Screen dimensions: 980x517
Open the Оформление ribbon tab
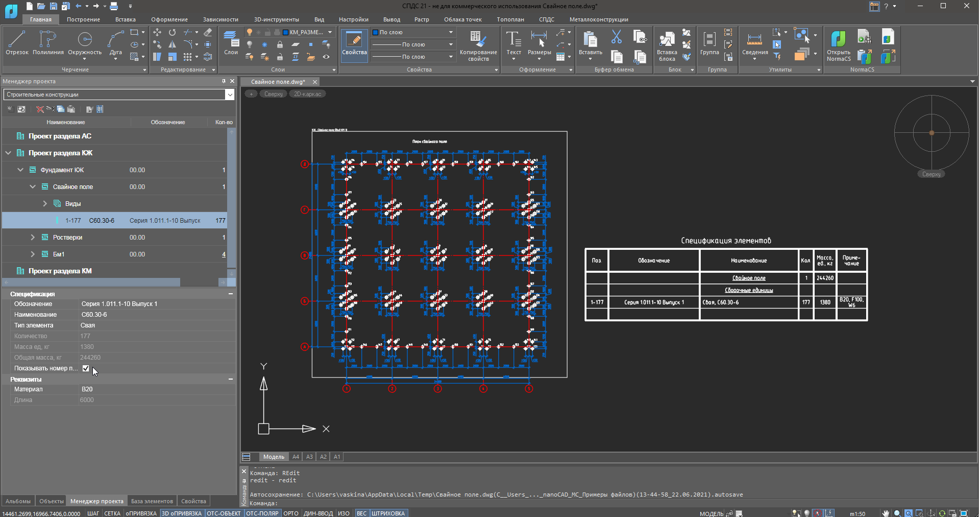(169, 19)
